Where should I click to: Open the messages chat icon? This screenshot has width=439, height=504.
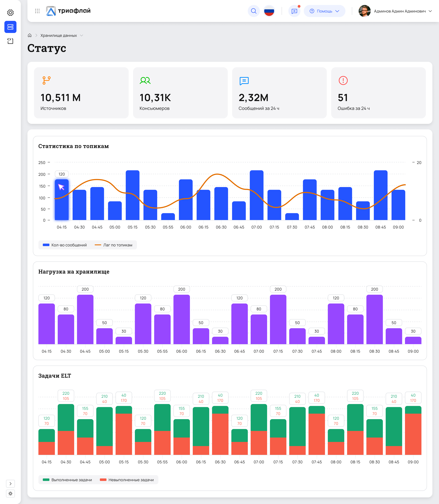pos(294,11)
